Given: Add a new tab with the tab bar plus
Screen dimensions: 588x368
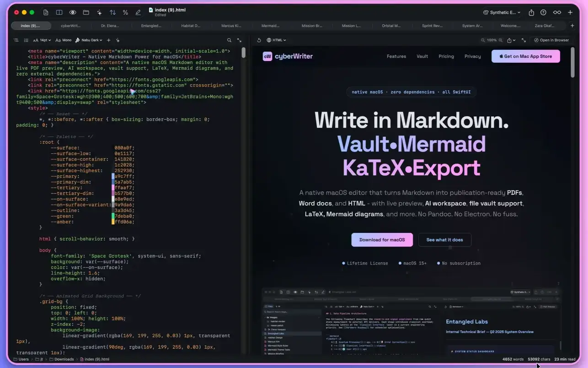Looking at the screenshot, I should tap(572, 26).
